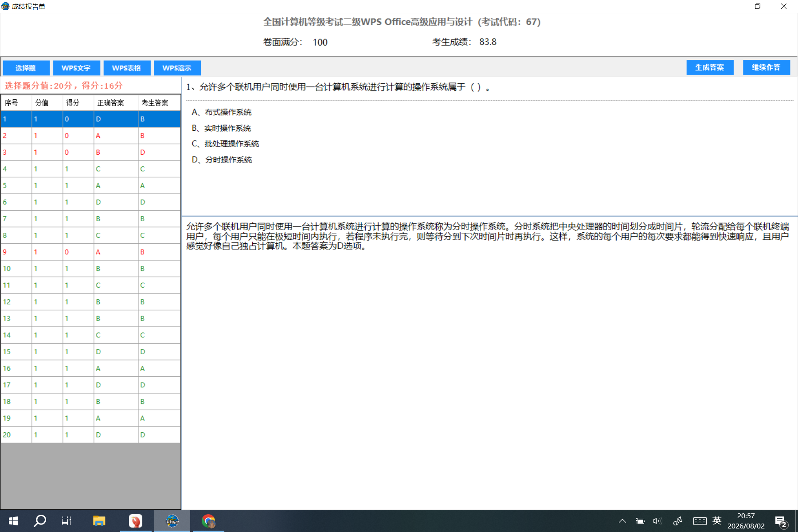Select question row 9 in the list
The width and height of the screenshot is (798, 532).
(90, 252)
